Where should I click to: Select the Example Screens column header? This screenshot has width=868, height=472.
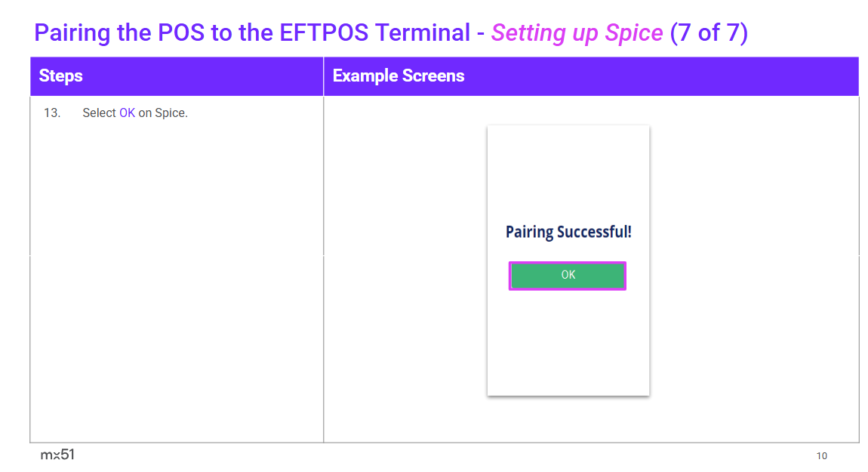click(398, 76)
